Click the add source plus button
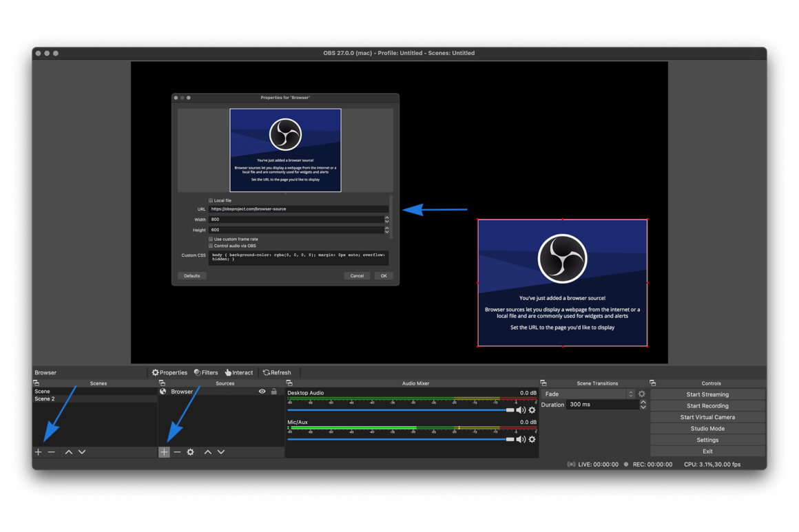This screenshot has width=799, height=532. tap(164, 452)
